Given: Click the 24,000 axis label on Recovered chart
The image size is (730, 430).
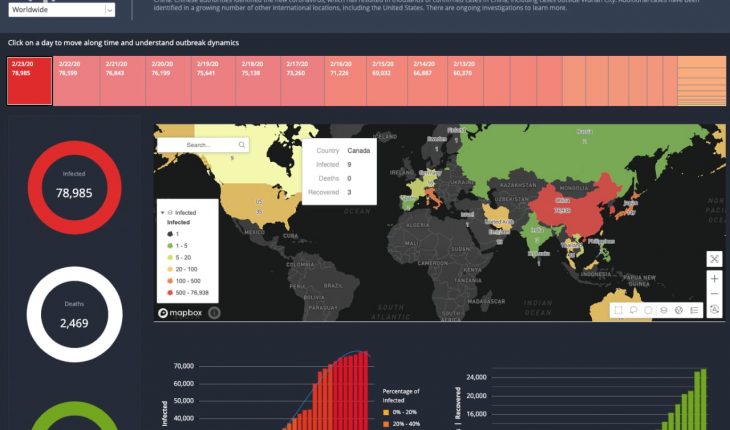Looking at the screenshot, I should [x=476, y=377].
